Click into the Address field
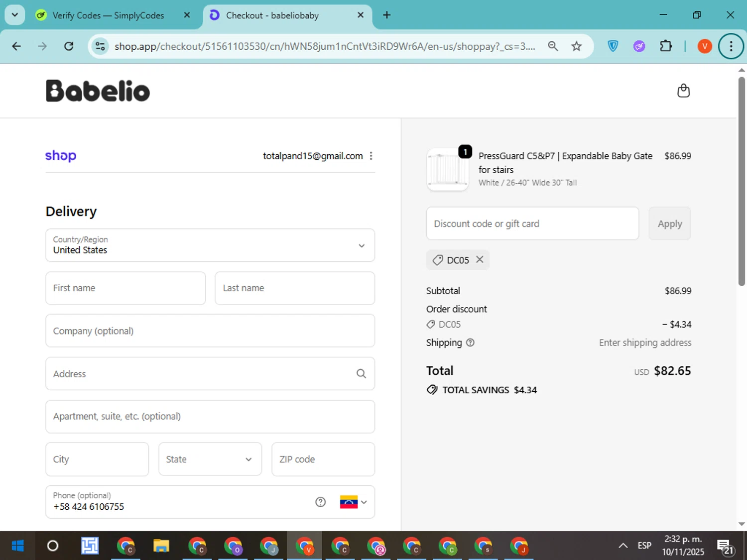 click(210, 374)
